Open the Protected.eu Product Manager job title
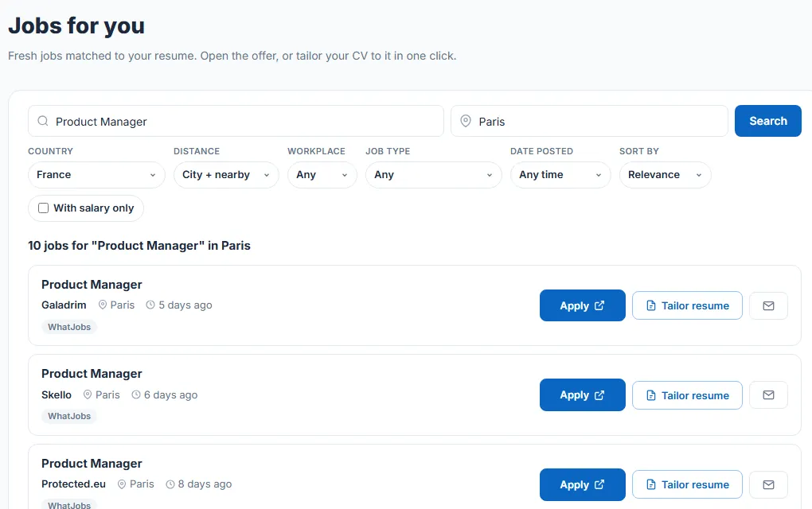812x509 pixels. (x=92, y=464)
